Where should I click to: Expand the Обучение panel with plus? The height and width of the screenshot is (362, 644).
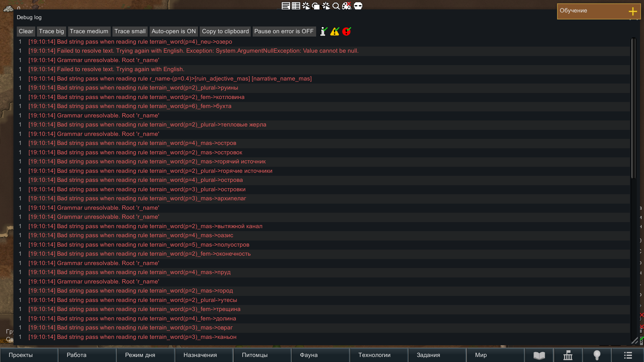pos(633,11)
